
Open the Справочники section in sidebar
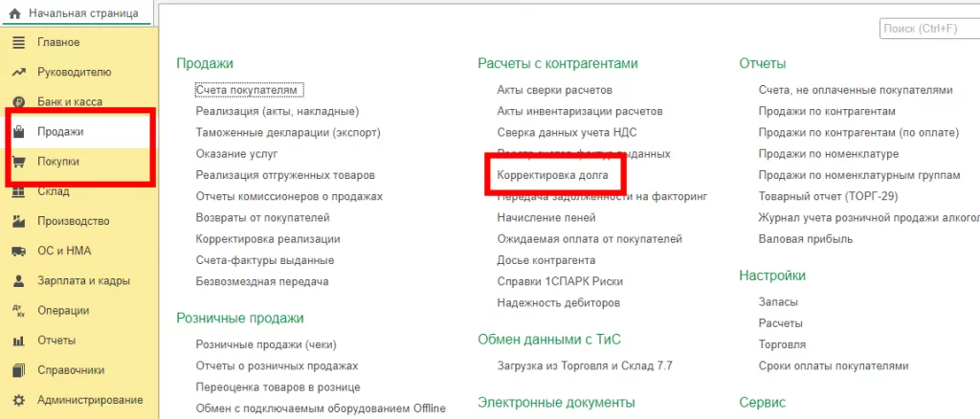[x=71, y=370]
